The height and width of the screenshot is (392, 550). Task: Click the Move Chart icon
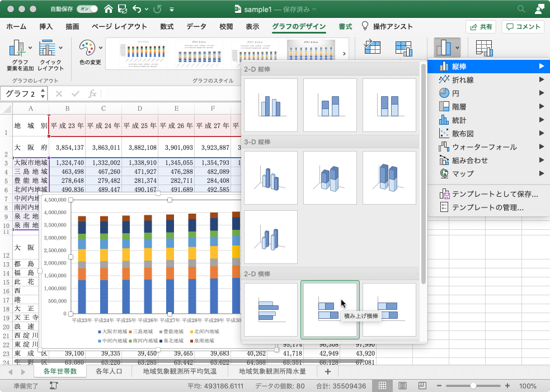pos(484,49)
